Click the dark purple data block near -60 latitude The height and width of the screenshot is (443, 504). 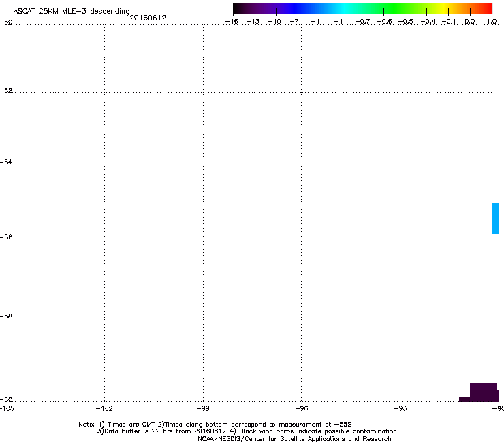coord(479,393)
